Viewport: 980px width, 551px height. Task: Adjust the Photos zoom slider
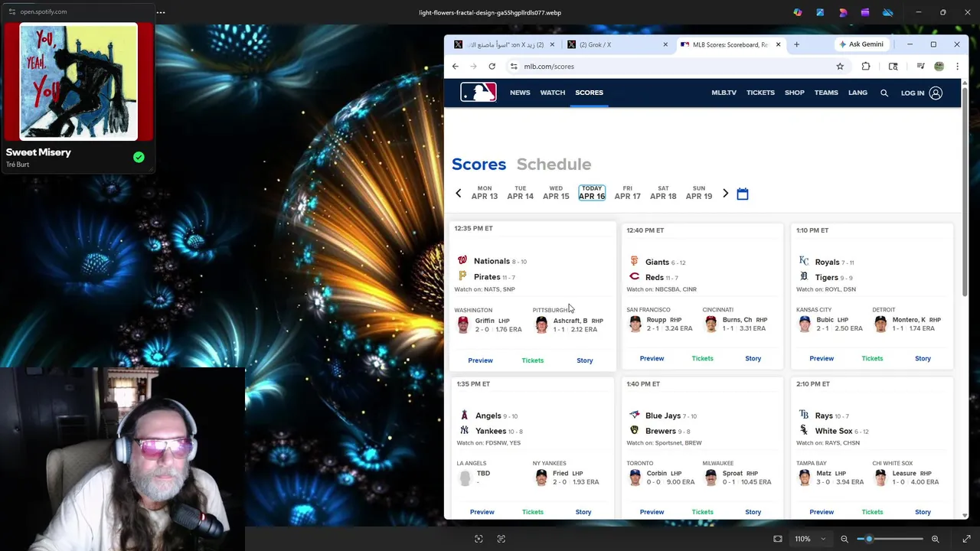coord(890,539)
